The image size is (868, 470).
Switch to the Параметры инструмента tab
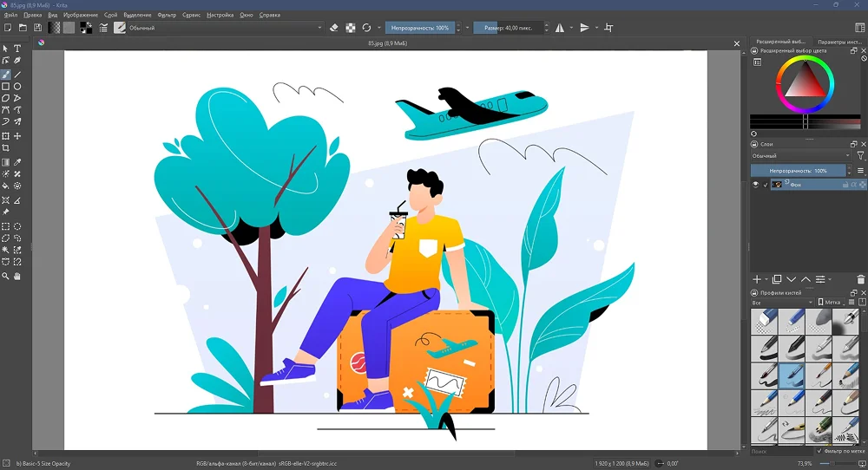838,42
